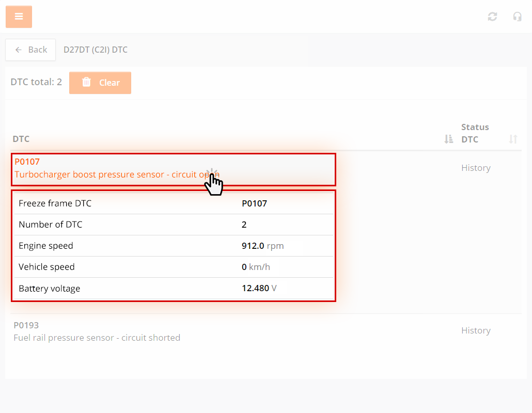Screen dimensions: 532x413
Task: Click the refresh icon in top bar
Action: (x=492, y=17)
